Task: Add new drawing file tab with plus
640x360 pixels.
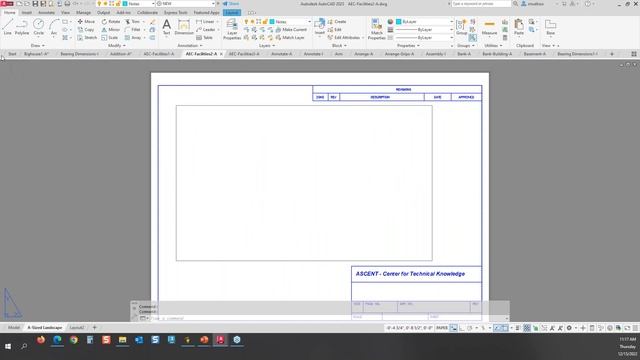Action: point(611,54)
